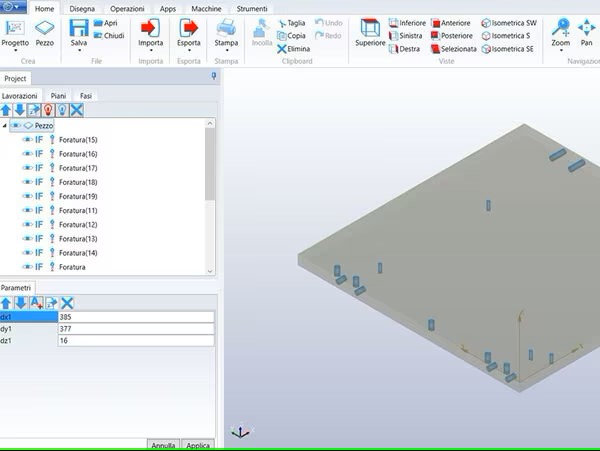Viewport: 600px width, 451px height.
Task: Toggle visibility eye of Foratura(15)
Action: tap(27, 140)
